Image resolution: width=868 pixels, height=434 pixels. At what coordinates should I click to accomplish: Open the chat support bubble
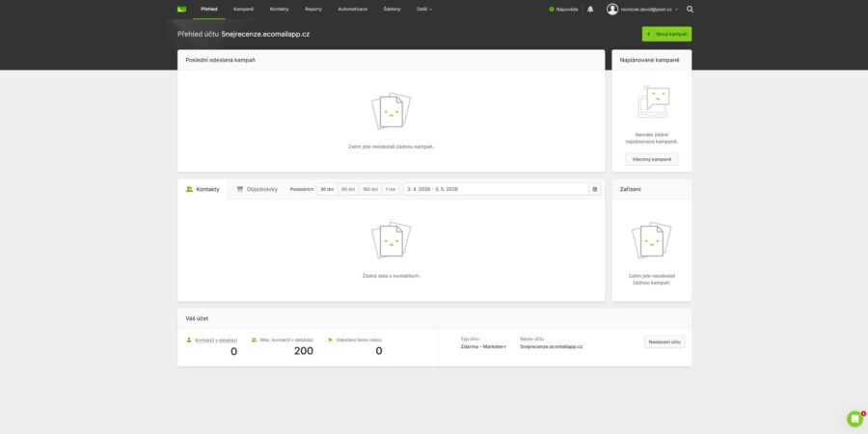(854, 420)
